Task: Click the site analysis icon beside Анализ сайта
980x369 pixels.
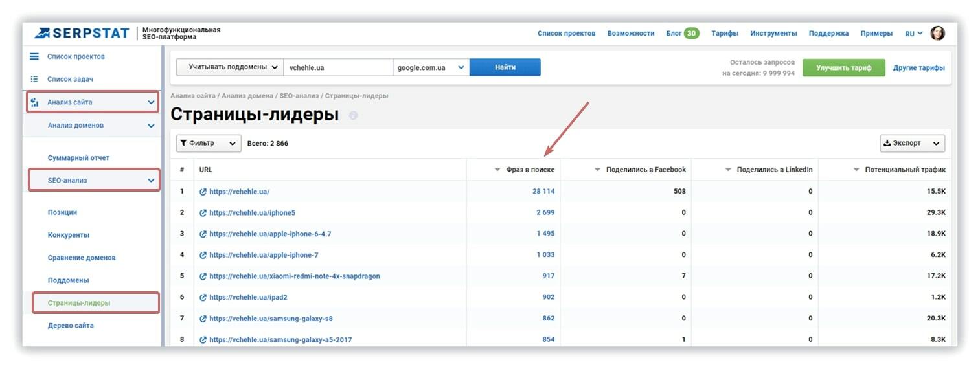Action: click(35, 102)
